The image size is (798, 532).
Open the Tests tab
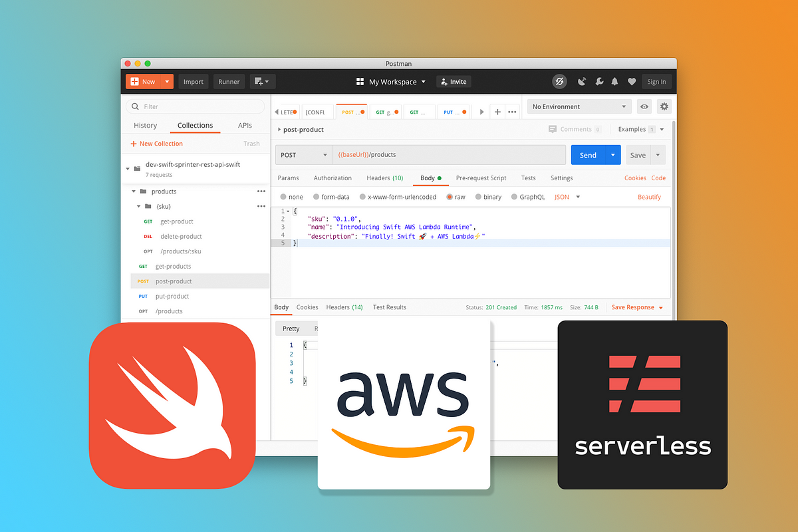529,178
